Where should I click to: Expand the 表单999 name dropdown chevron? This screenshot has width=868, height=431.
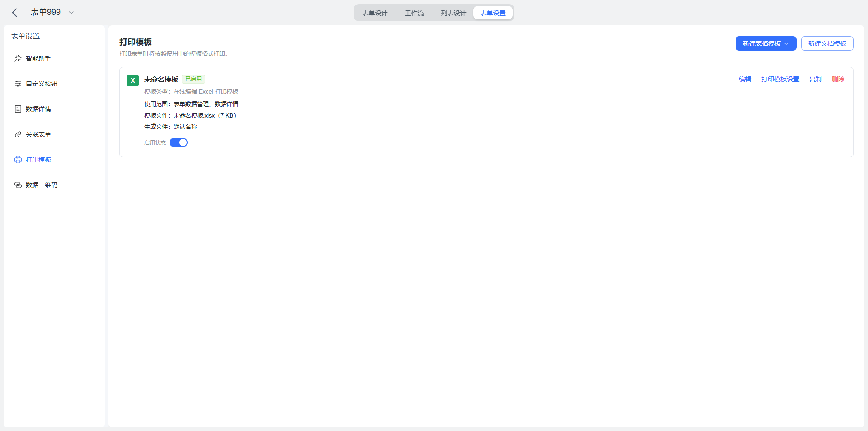71,13
